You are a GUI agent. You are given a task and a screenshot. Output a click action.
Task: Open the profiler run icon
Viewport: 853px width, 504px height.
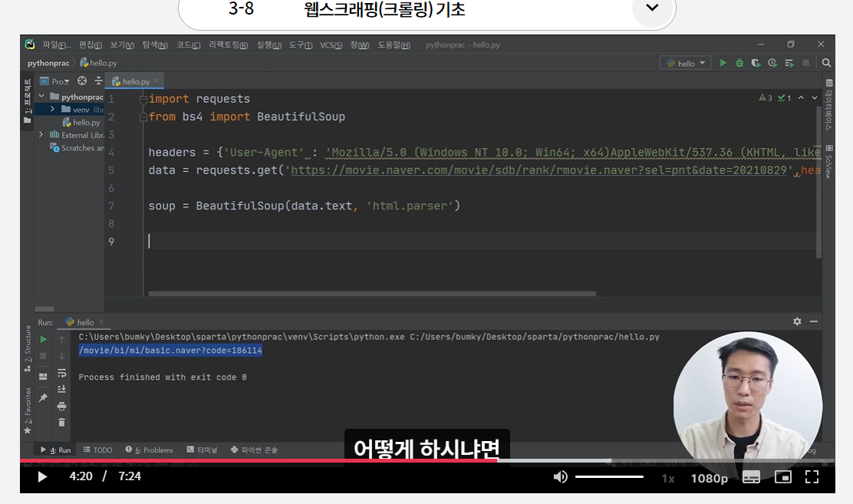[x=772, y=63]
